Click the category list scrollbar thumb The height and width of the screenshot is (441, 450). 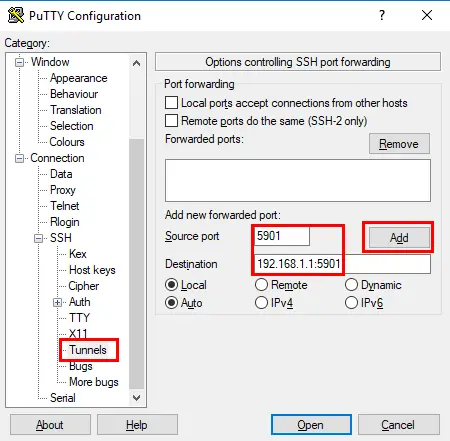coord(136,264)
